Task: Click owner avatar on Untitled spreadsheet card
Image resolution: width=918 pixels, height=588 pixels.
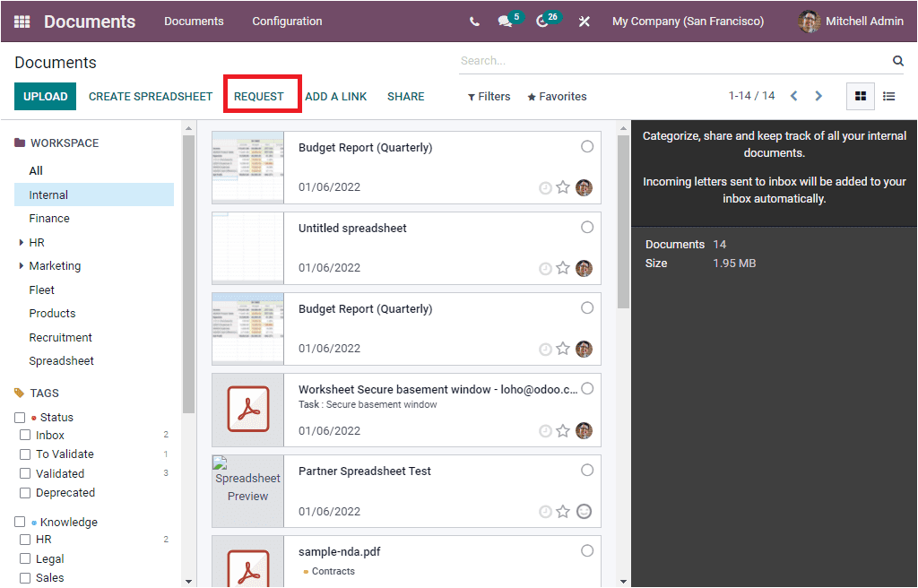Action: click(584, 268)
